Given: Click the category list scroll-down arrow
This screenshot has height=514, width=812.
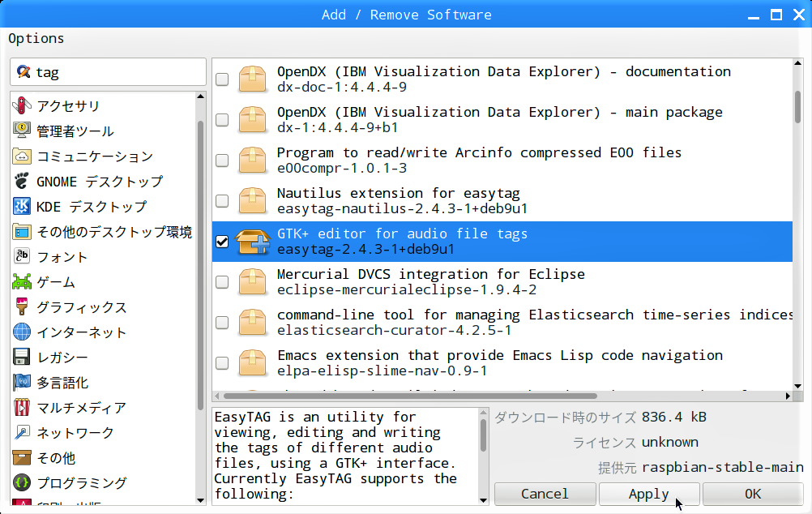Looking at the screenshot, I should (201, 500).
